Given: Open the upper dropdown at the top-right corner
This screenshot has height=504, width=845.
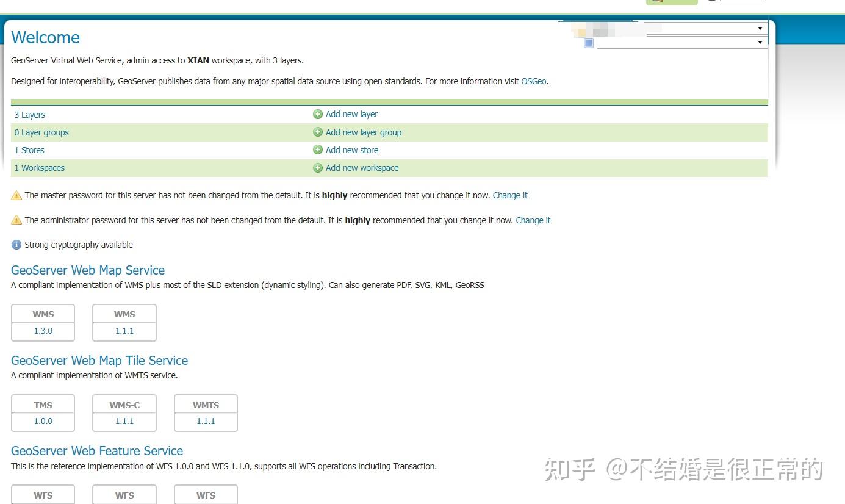Looking at the screenshot, I should (760, 27).
